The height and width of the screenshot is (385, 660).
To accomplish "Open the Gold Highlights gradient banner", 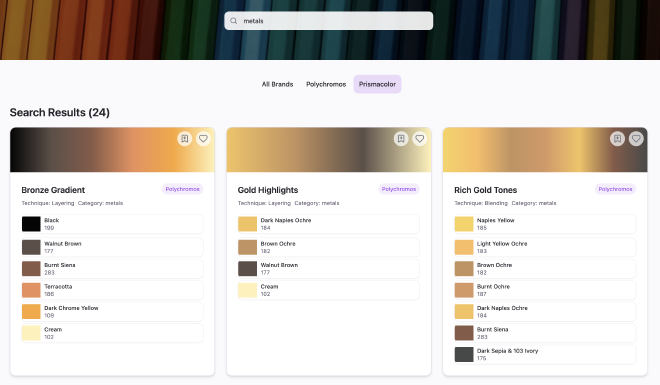I will (x=329, y=150).
